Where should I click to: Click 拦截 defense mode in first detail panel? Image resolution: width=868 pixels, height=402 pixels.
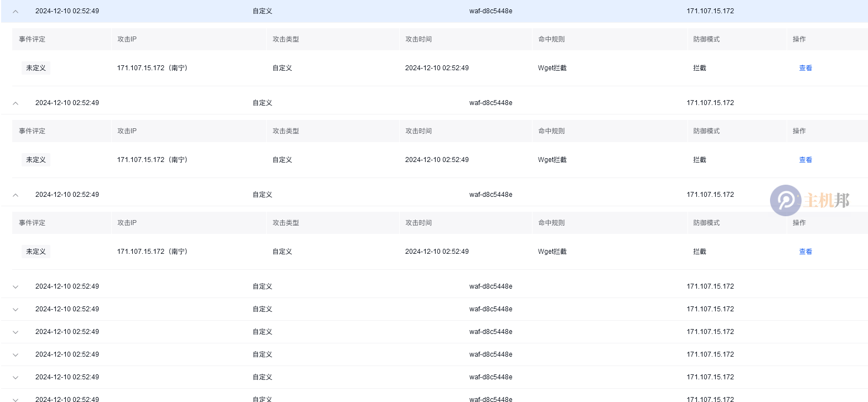[x=700, y=68]
